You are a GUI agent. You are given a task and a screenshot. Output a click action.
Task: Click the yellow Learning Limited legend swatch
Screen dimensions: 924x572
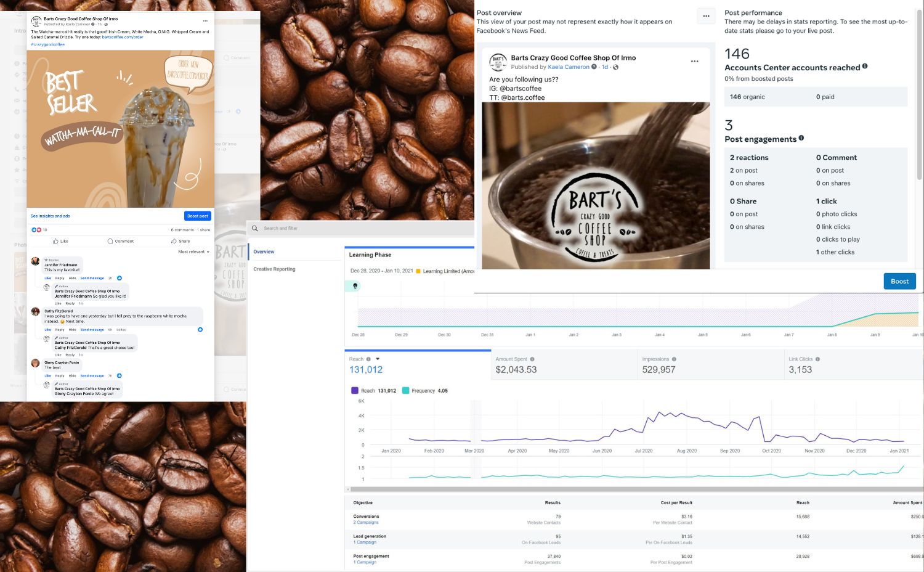pos(418,271)
